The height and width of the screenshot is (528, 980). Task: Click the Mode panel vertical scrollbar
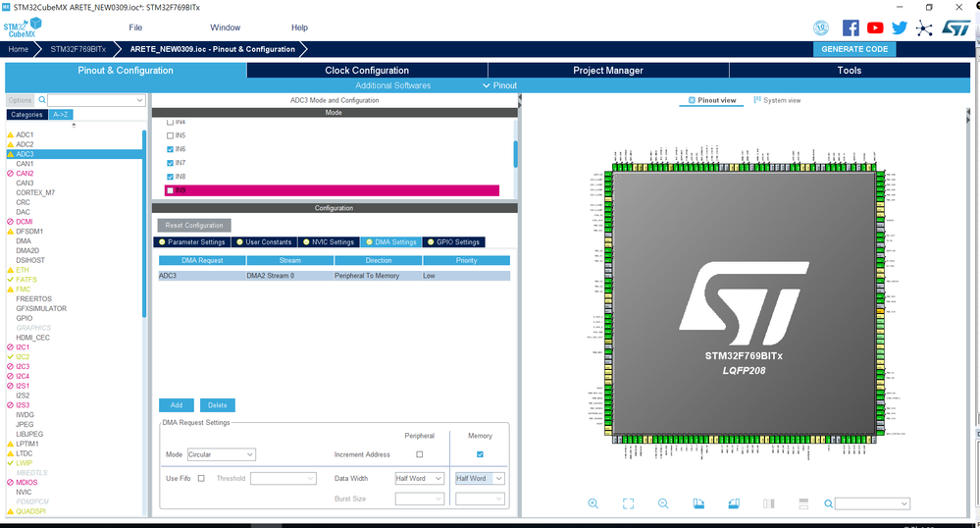(516, 154)
